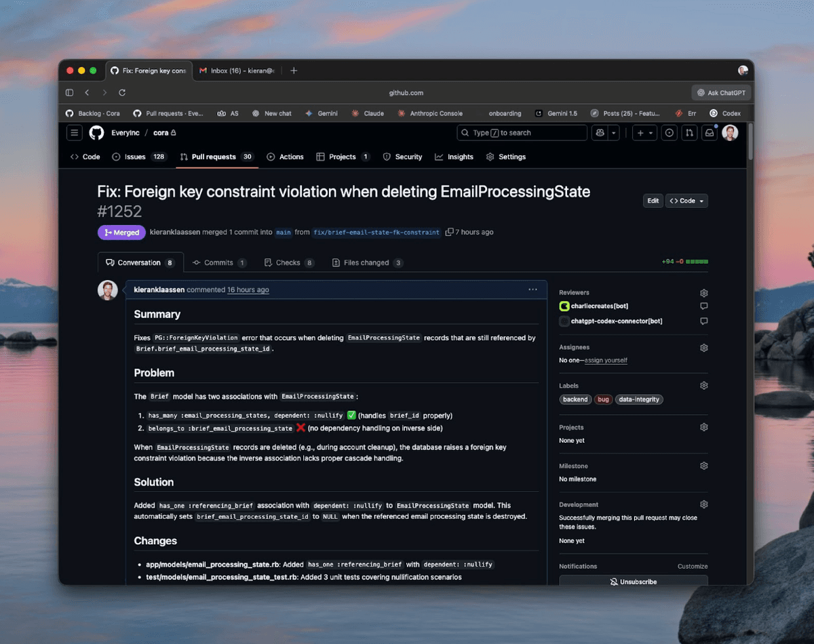Open the Gemini 1.5 bookmark
The height and width of the screenshot is (644, 814).
pyautogui.click(x=556, y=113)
